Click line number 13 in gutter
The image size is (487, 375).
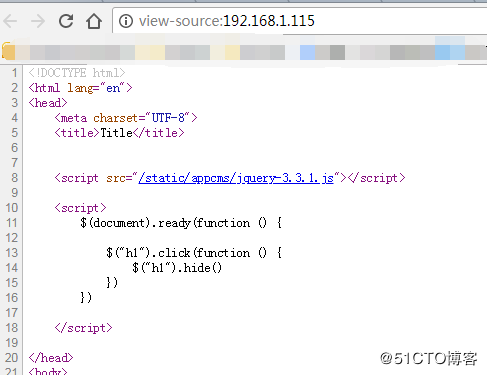[x=12, y=253]
